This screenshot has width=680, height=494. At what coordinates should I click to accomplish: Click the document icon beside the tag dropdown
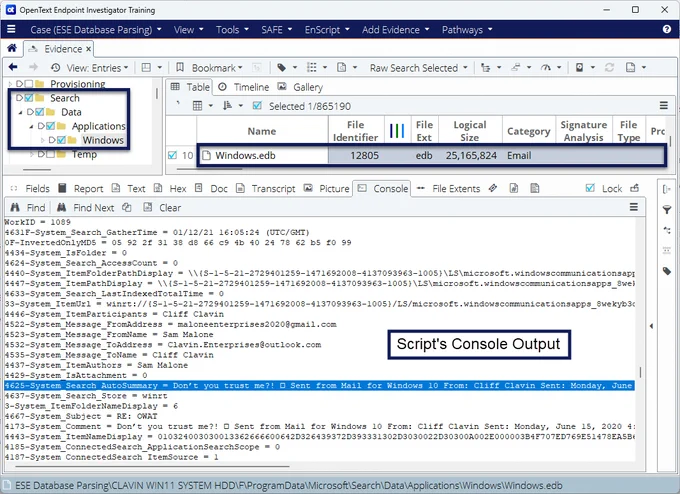tap(342, 68)
